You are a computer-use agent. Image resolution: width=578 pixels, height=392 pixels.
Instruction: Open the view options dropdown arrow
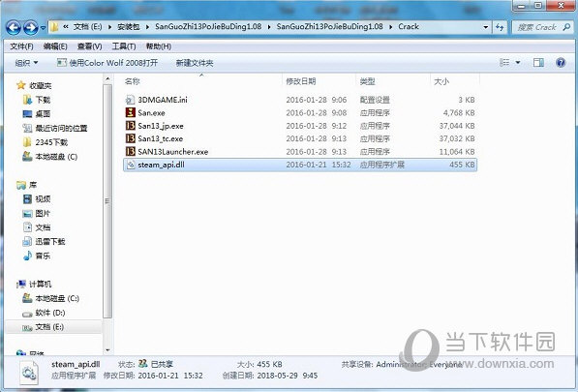pyautogui.click(x=518, y=63)
